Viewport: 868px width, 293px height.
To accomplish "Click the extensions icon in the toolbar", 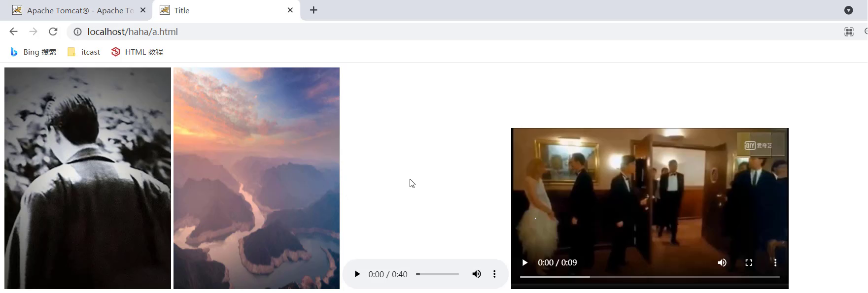I will click(x=849, y=32).
